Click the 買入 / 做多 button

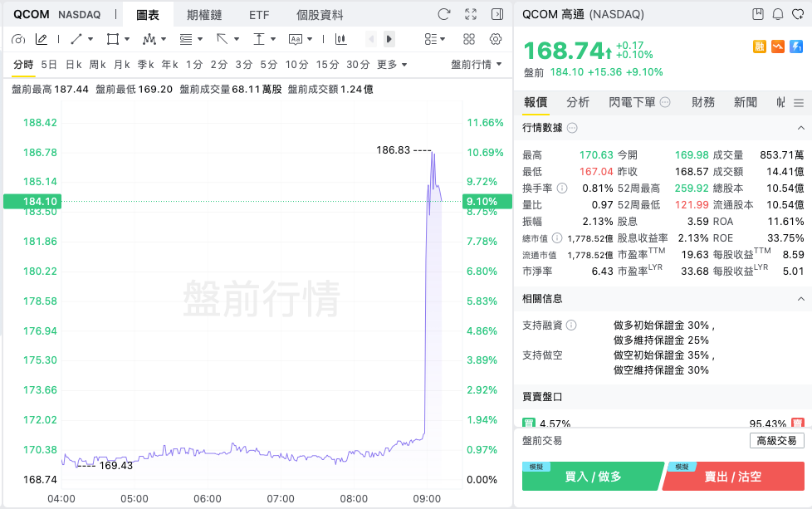coord(593,477)
